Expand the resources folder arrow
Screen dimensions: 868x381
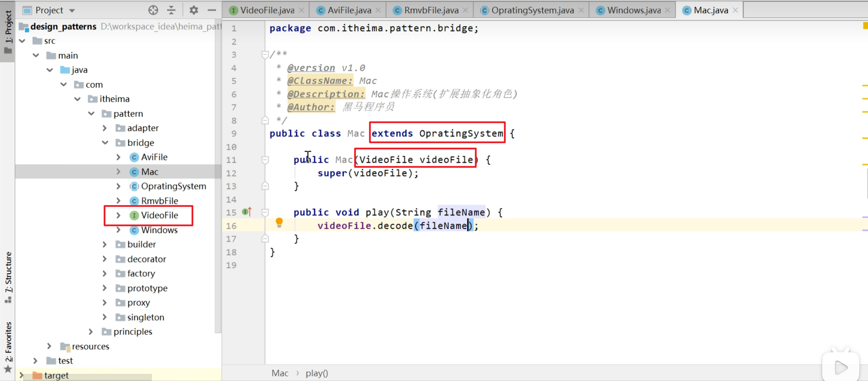pyautogui.click(x=49, y=346)
